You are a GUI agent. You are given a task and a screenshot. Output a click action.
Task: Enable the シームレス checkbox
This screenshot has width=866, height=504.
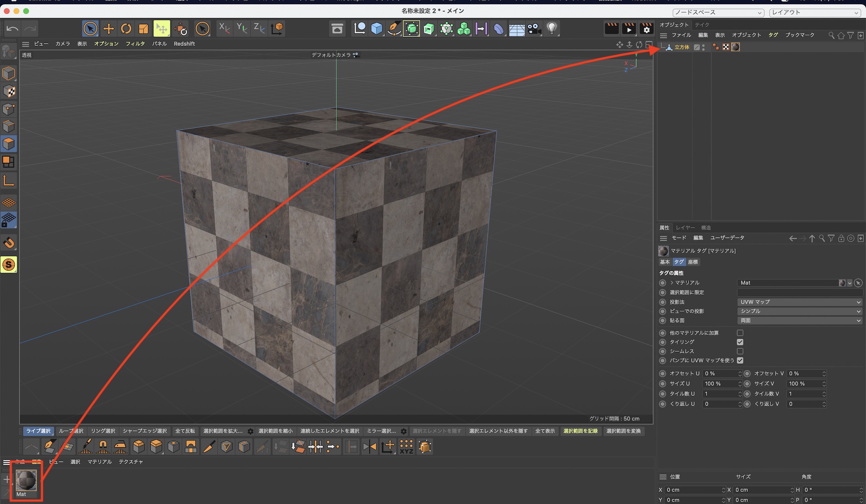pos(740,351)
